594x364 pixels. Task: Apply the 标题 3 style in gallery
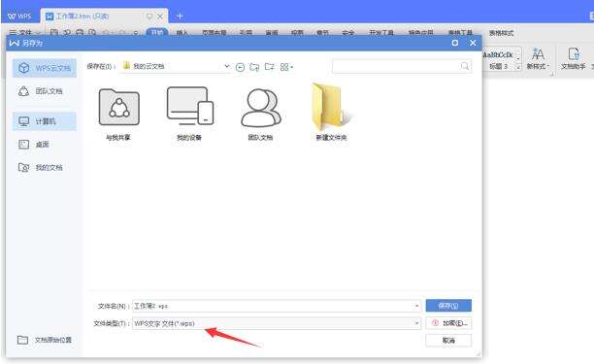(x=499, y=60)
